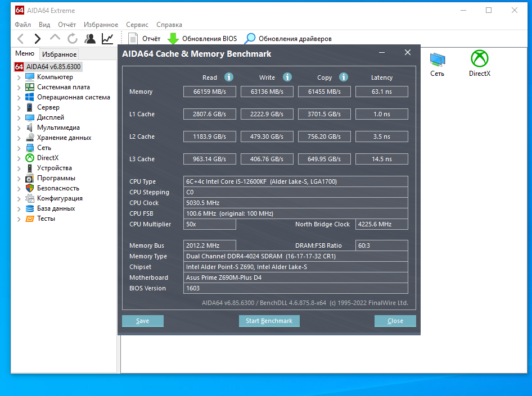The image size is (532, 396).
Task: Click the refresh toolbar icon
Action: tap(73, 39)
